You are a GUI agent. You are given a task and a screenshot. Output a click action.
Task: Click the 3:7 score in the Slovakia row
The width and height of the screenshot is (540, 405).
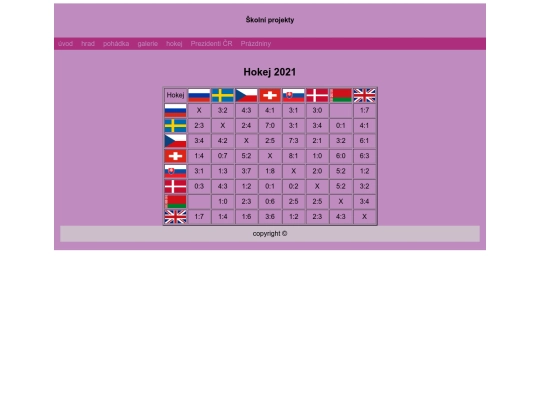246,171
